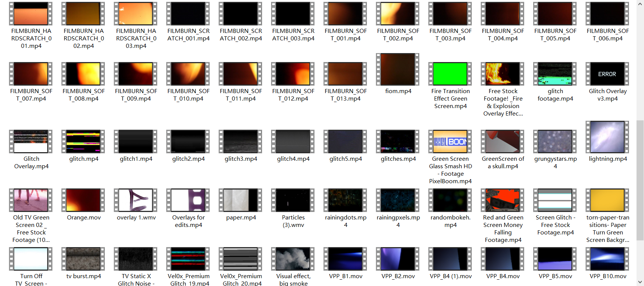Select the torn-paper-transitions yellow thumbnail
The width and height of the screenshot is (644, 286).
tap(607, 200)
